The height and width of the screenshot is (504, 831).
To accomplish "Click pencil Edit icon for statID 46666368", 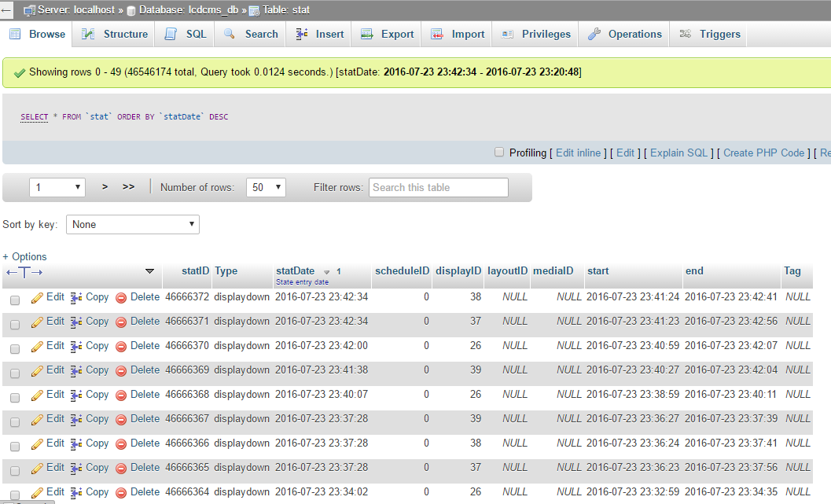I will [37, 395].
